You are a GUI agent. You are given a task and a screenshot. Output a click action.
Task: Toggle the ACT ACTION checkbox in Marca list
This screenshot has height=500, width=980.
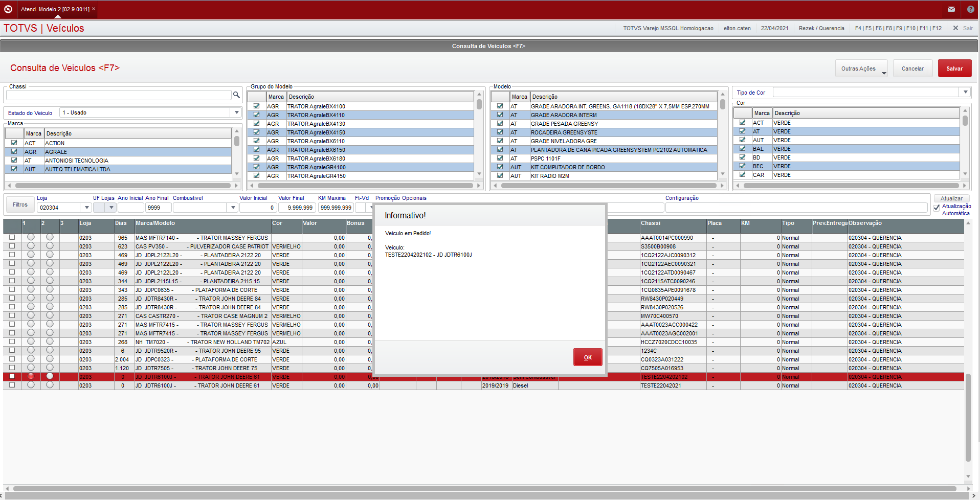[x=14, y=143]
